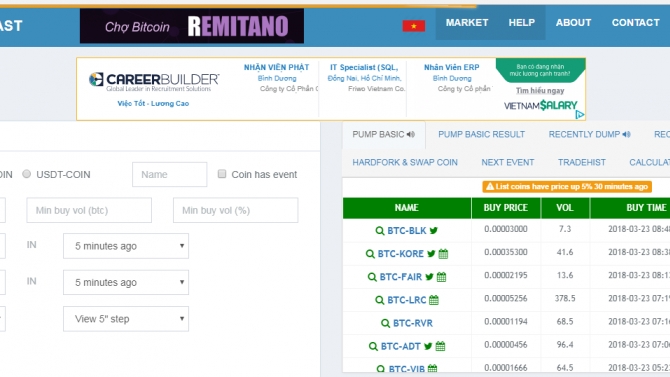
Task: Click the NHÂN VIÊN PHÁT job ad link
Action: pos(276,68)
